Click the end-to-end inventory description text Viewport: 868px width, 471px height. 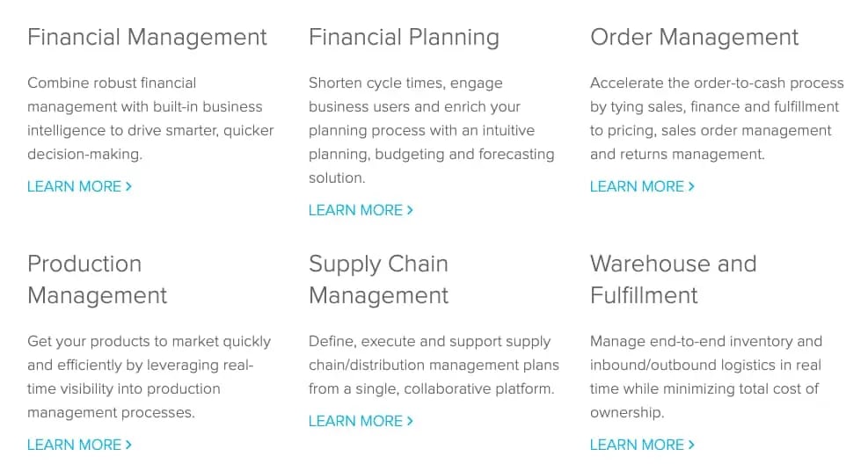coord(705,376)
